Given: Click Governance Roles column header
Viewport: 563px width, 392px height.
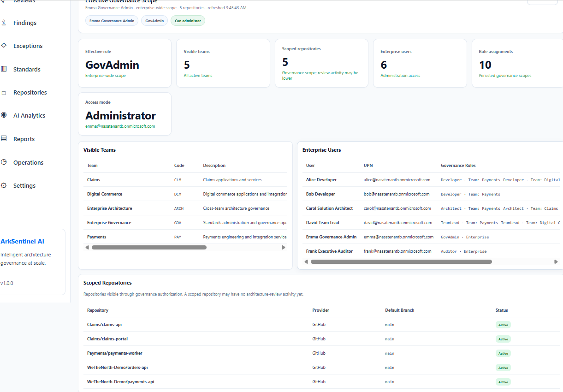Looking at the screenshot, I should click(x=458, y=166).
